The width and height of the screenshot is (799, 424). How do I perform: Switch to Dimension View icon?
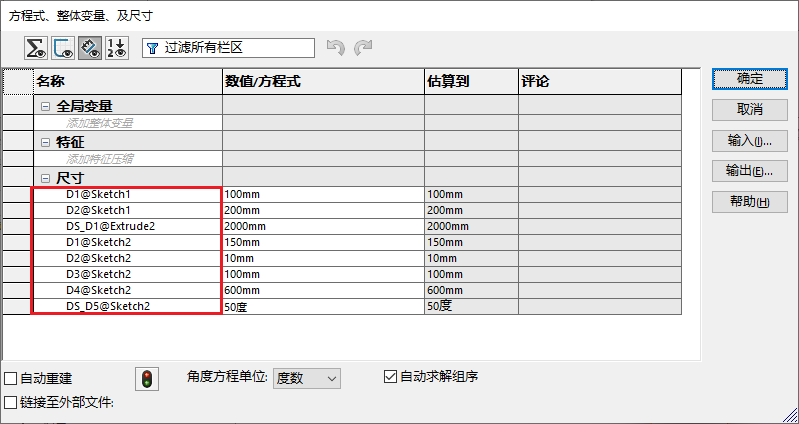click(x=90, y=48)
